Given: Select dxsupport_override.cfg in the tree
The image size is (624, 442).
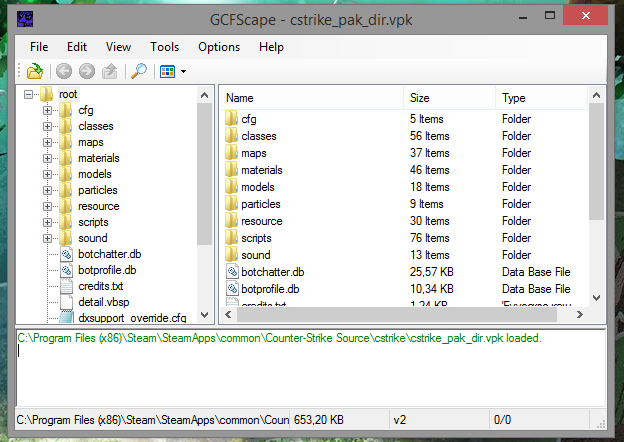Looking at the screenshot, I should pyautogui.click(x=132, y=318).
